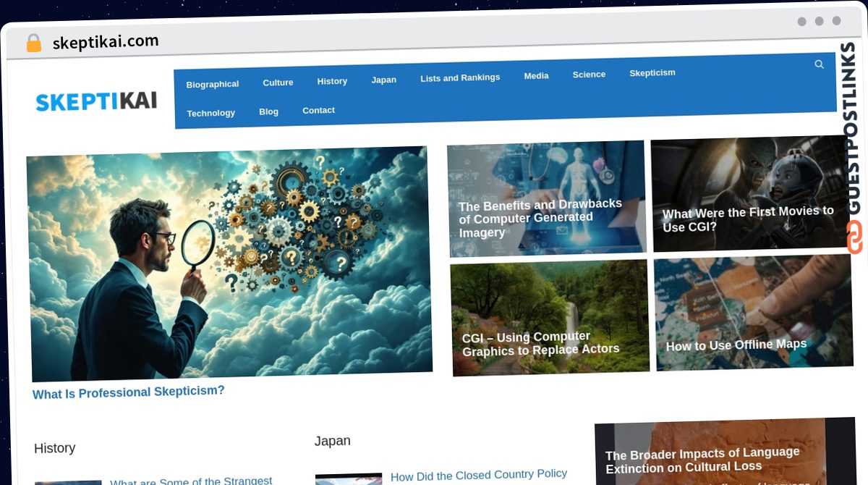Open the search magnifier icon
The image size is (868, 485).
coord(819,64)
